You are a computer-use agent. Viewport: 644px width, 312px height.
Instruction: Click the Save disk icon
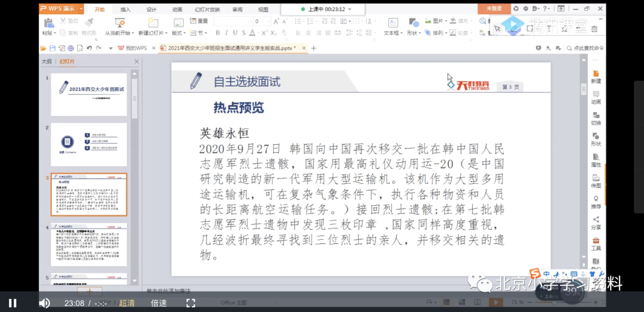[52, 48]
